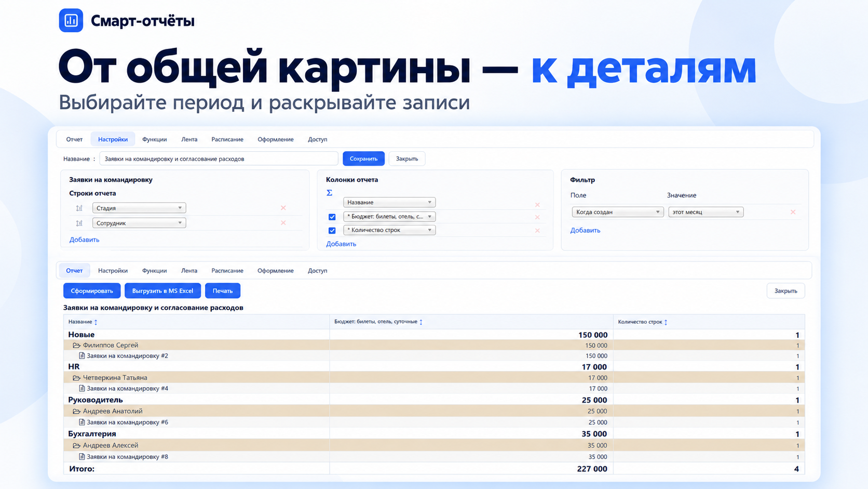Open lower Лента tab
The image size is (868, 489).
pyautogui.click(x=189, y=271)
